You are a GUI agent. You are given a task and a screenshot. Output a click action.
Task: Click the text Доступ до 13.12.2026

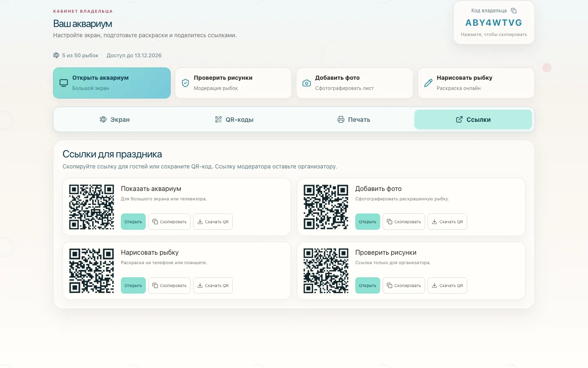134,55
